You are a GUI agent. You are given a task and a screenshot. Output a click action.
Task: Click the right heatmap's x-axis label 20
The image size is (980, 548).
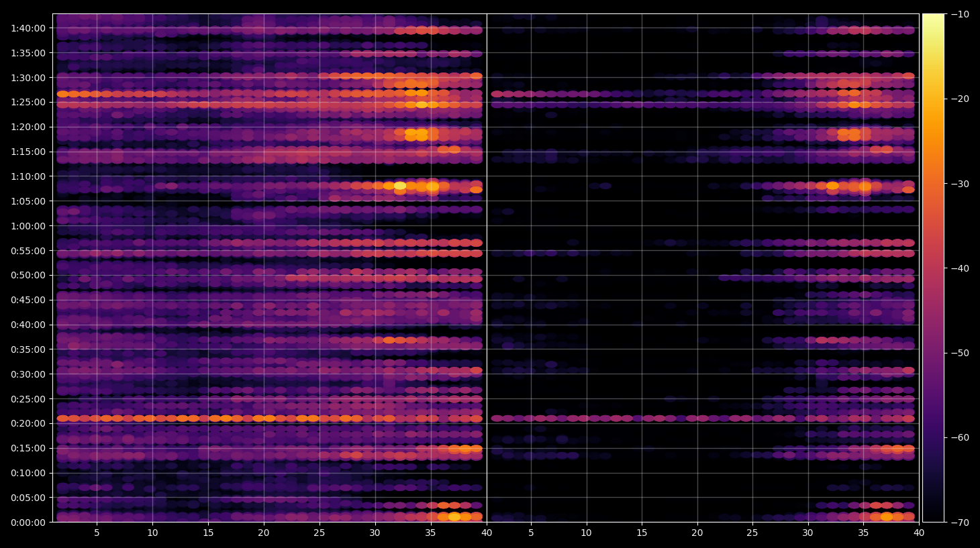coord(697,533)
